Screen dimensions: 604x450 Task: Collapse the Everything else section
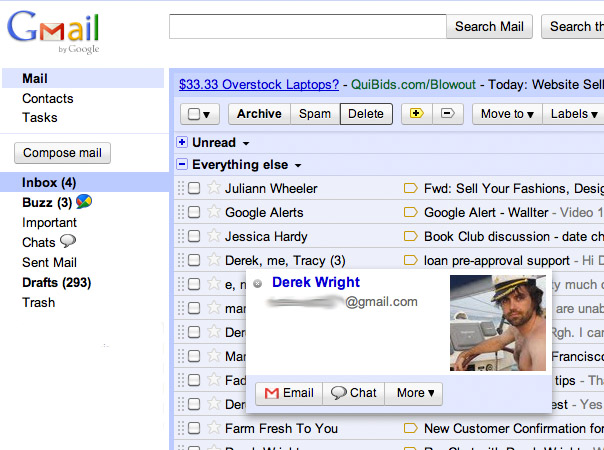point(182,164)
